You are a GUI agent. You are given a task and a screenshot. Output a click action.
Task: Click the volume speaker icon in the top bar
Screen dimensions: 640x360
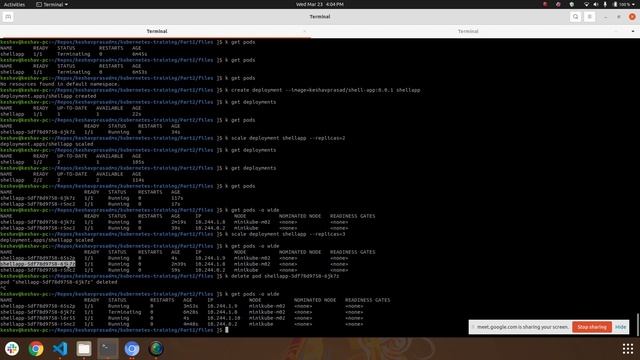click(596, 4)
